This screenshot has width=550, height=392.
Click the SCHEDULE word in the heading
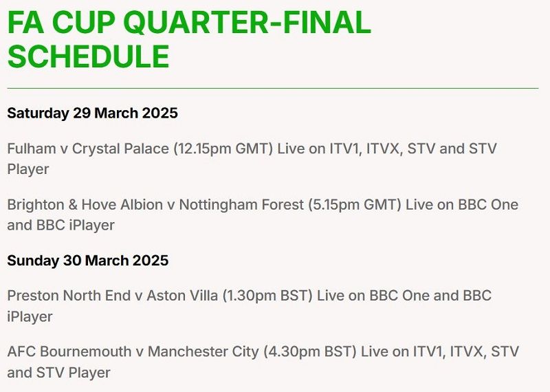[89, 56]
